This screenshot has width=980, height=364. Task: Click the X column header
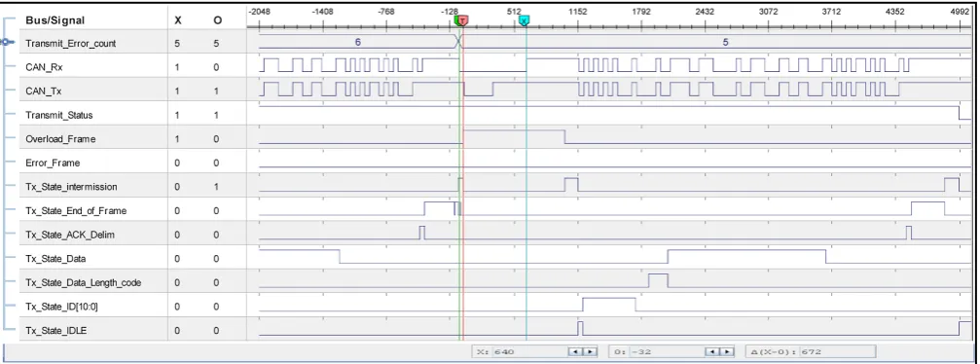178,20
